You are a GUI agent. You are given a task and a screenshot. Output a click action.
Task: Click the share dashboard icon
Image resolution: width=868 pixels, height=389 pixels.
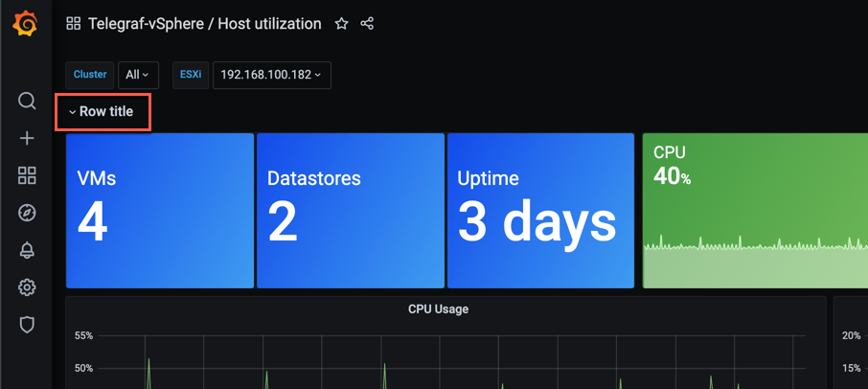pyautogui.click(x=367, y=24)
